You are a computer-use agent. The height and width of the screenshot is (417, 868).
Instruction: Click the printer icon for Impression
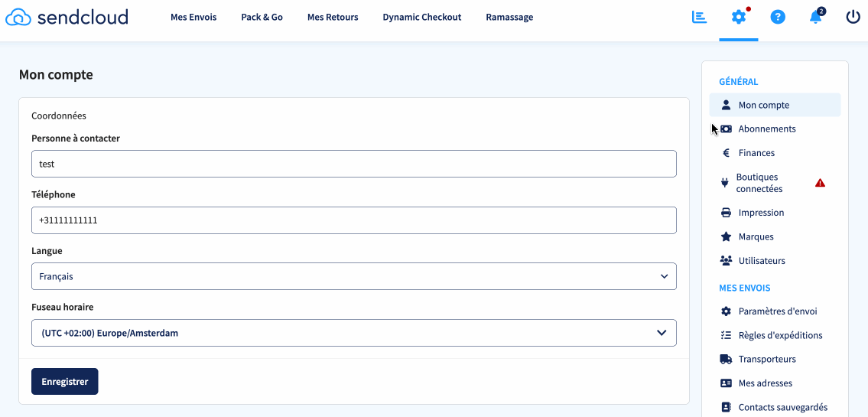[x=726, y=213]
